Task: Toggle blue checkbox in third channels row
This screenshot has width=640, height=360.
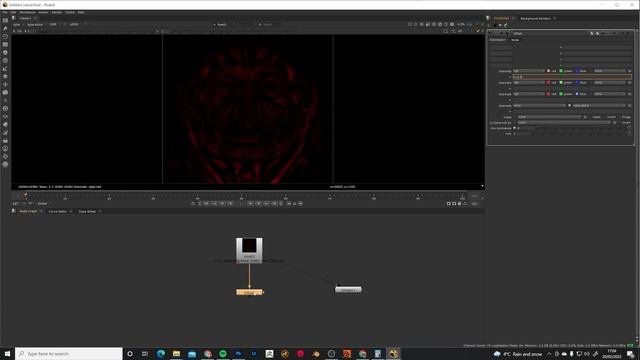Action: click(577, 94)
